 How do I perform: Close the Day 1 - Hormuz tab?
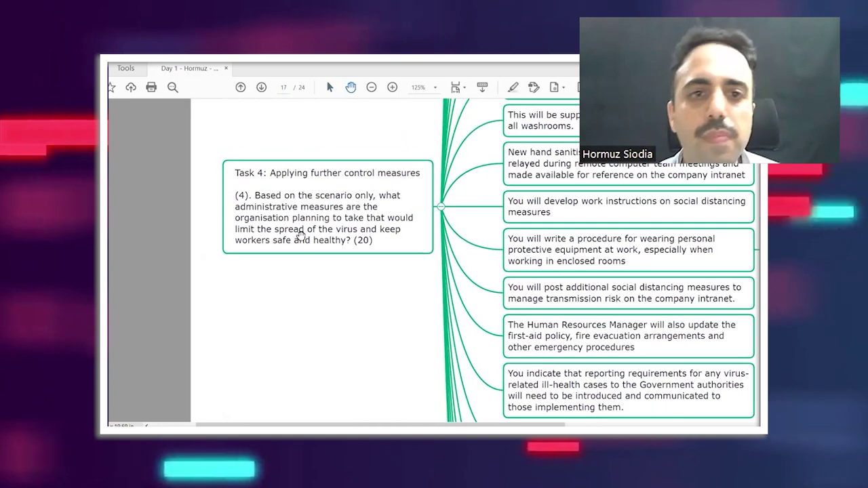click(226, 68)
